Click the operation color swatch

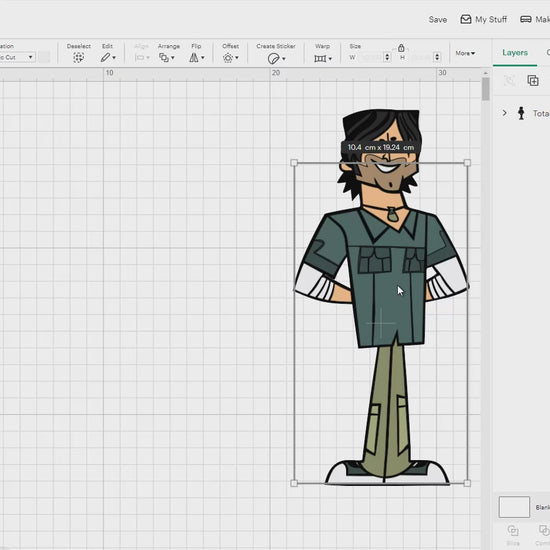click(44, 57)
